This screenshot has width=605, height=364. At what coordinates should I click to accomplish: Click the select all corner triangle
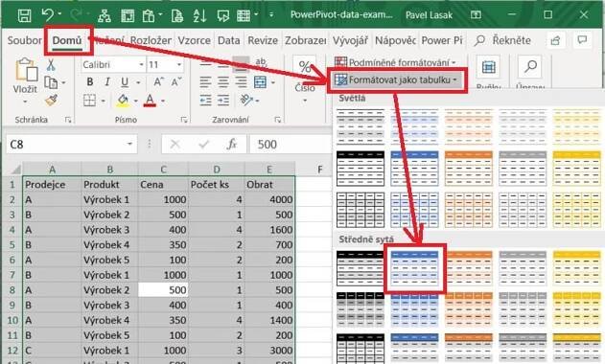[x=15, y=170]
